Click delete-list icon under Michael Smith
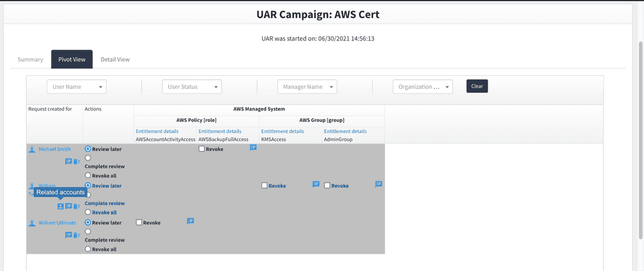644x271 pixels. (76, 162)
